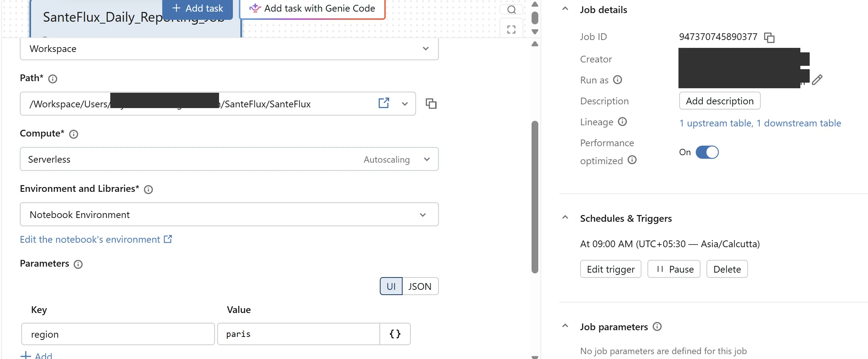
Task: Insert dynamic value with curly braces button
Action: point(395,334)
